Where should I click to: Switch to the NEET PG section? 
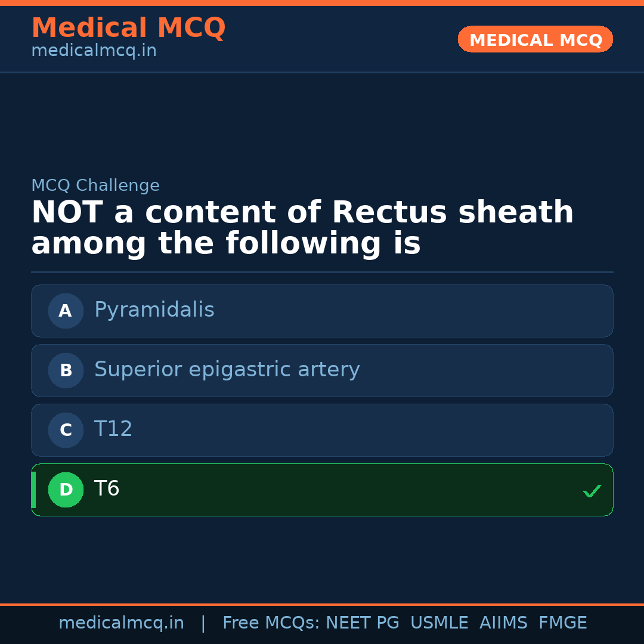(362, 622)
